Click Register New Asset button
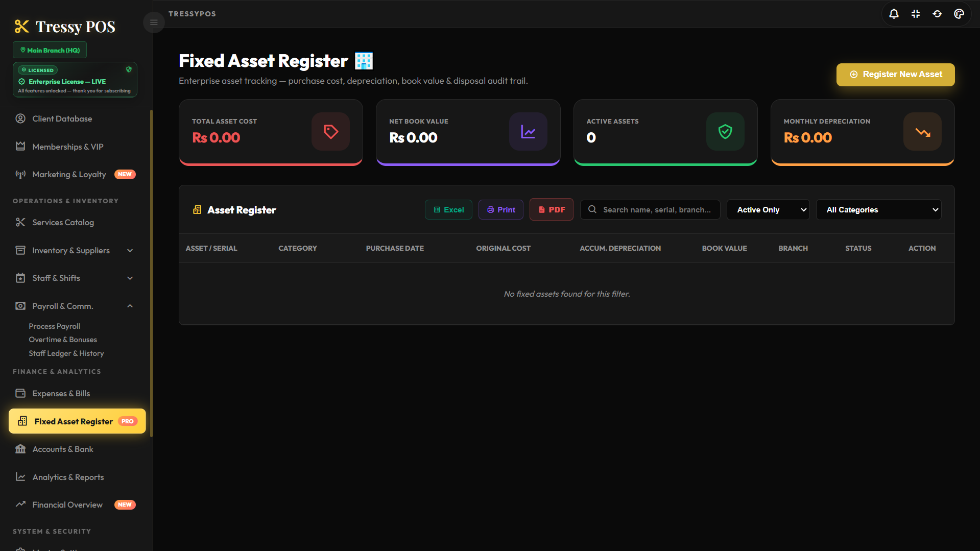 pos(895,75)
